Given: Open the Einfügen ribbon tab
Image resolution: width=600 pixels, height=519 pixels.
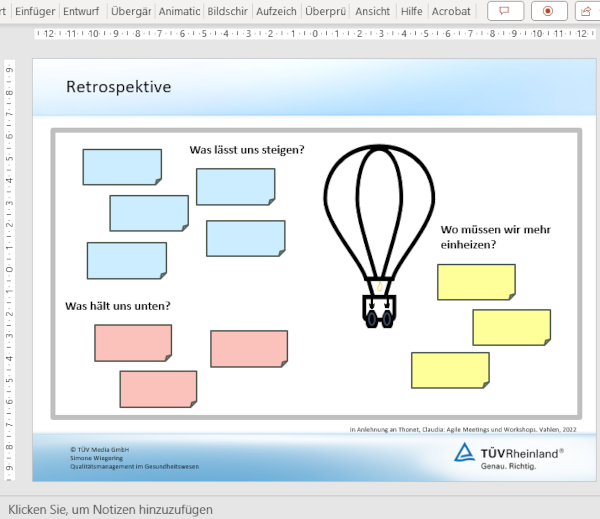Looking at the screenshot, I should tap(35, 11).
